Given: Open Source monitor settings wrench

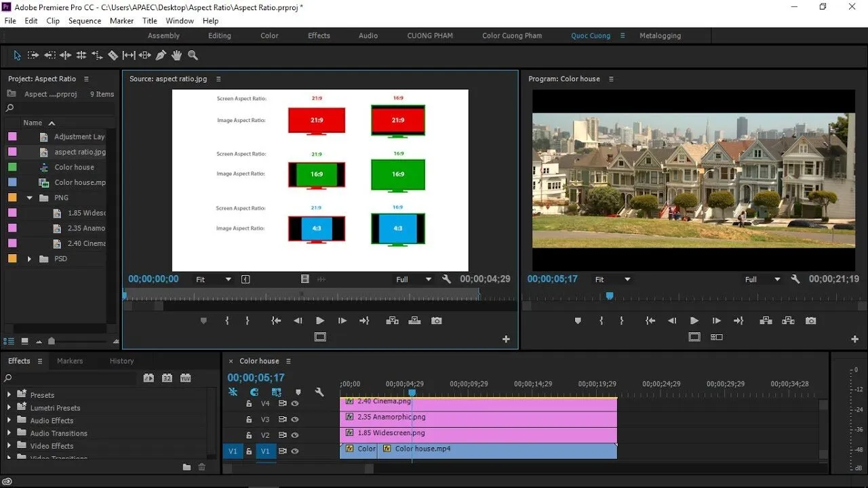Looking at the screenshot, I should point(446,279).
